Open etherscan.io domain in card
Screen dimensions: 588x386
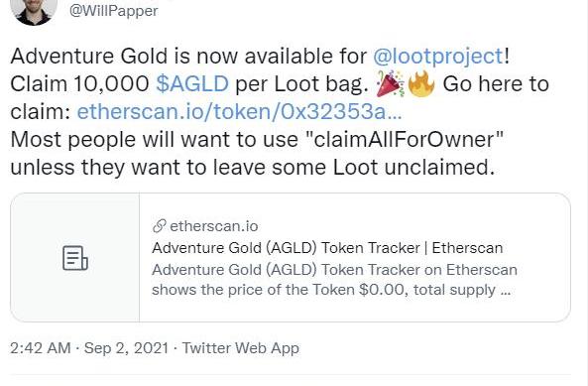[214, 226]
